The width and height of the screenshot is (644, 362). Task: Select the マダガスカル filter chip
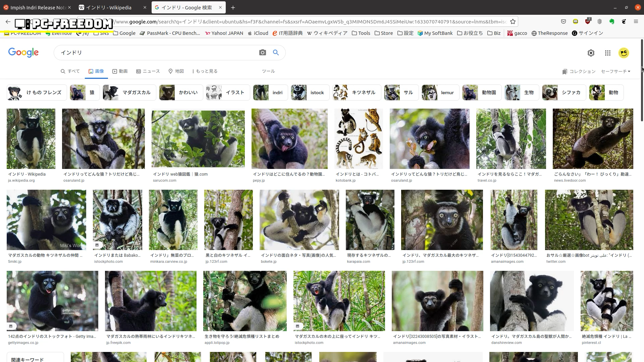click(129, 93)
